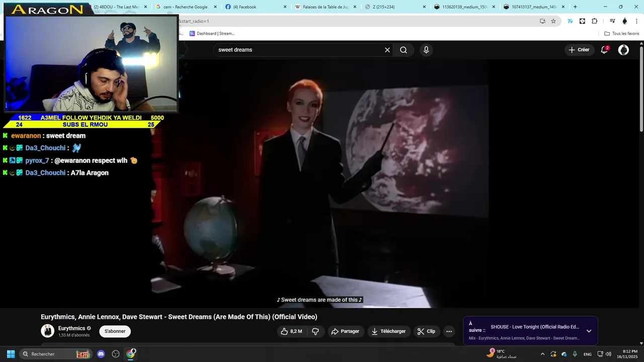
Task: Open the Windows Start menu
Action: 11,354
